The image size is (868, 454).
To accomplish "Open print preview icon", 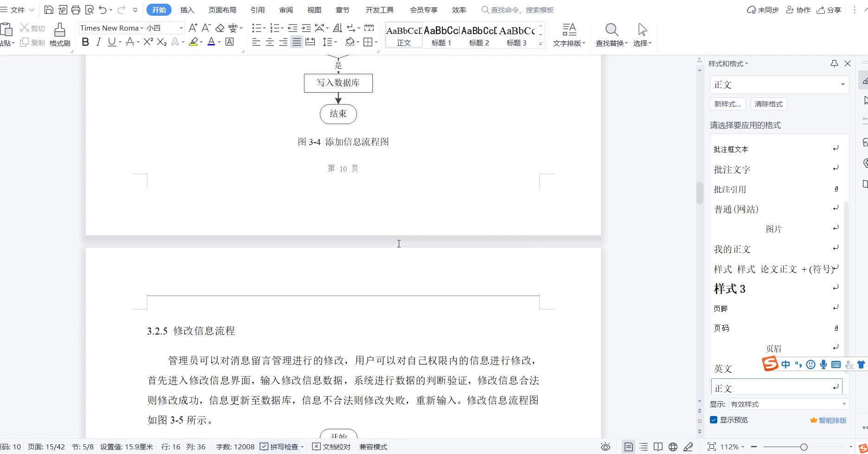I will click(x=89, y=10).
